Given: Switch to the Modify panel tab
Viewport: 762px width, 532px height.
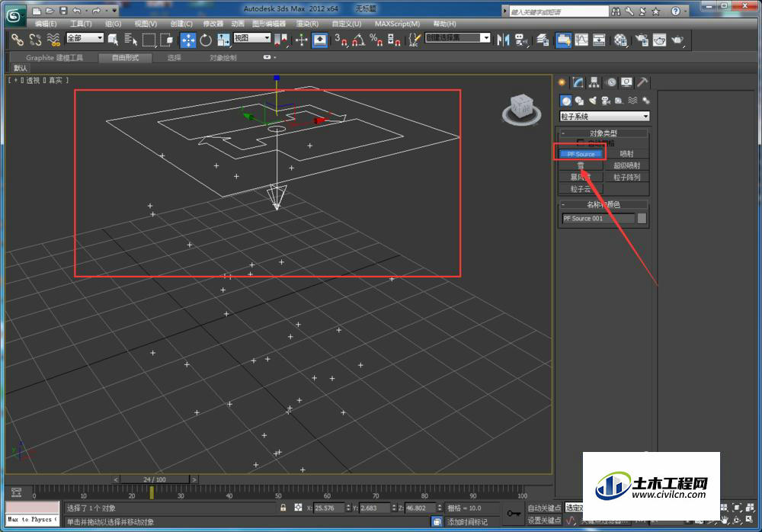Looking at the screenshot, I should [x=578, y=82].
